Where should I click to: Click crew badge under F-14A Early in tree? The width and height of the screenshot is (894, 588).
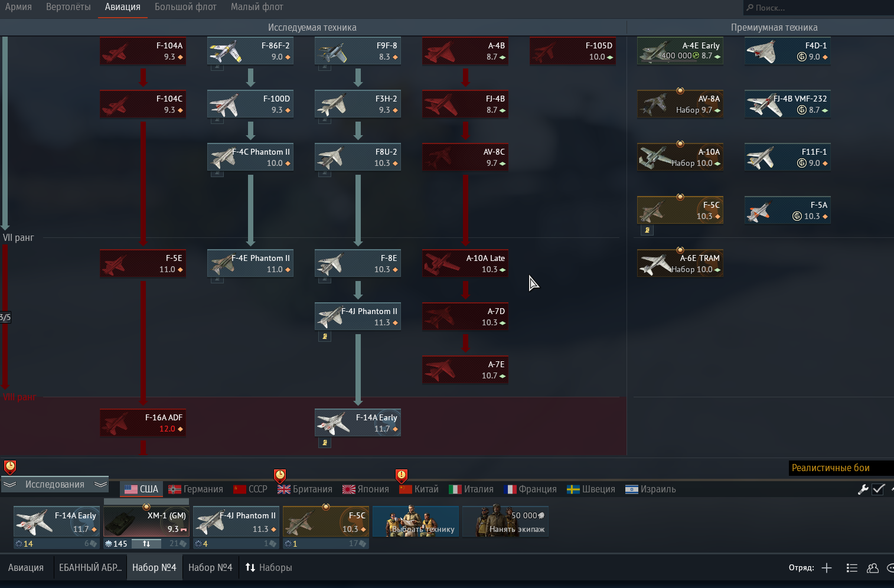(325, 443)
